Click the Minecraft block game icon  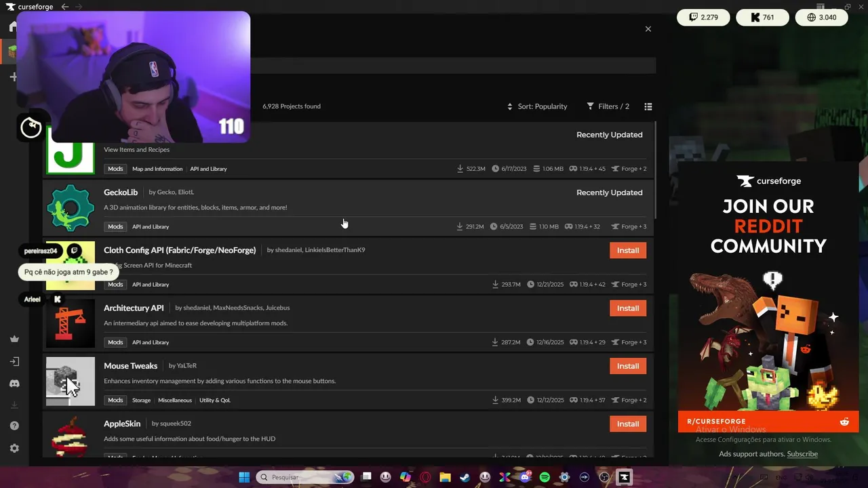click(12, 51)
